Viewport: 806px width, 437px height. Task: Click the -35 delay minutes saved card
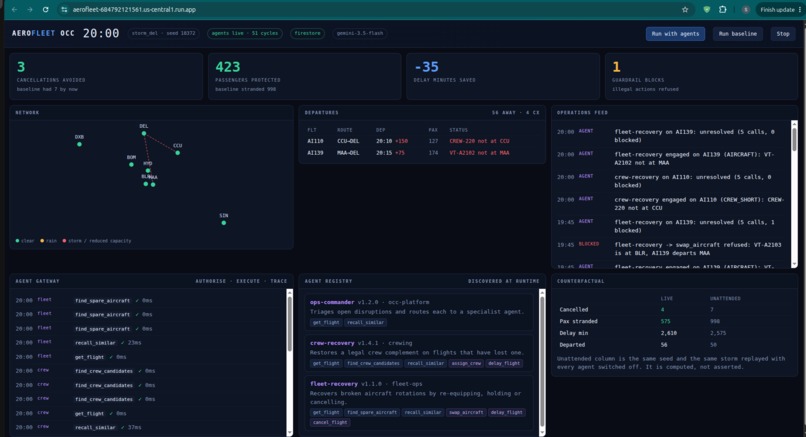(503, 76)
